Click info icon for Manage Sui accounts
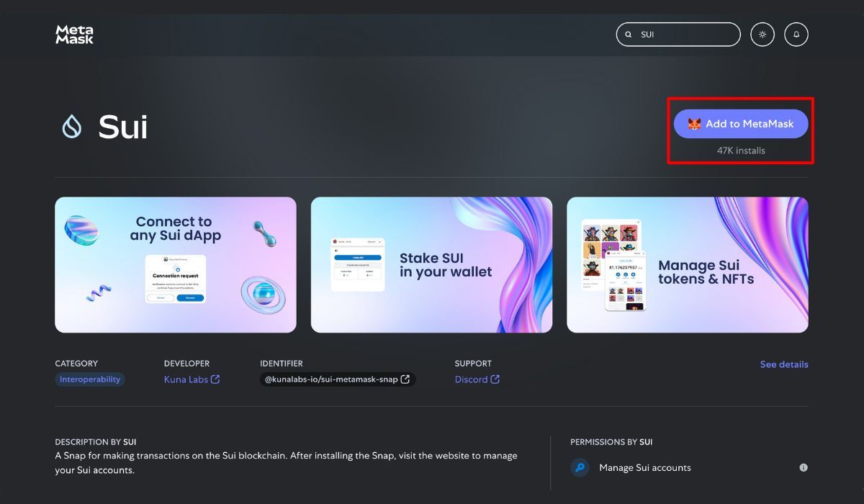Image resolution: width=864 pixels, height=504 pixels. tap(804, 468)
